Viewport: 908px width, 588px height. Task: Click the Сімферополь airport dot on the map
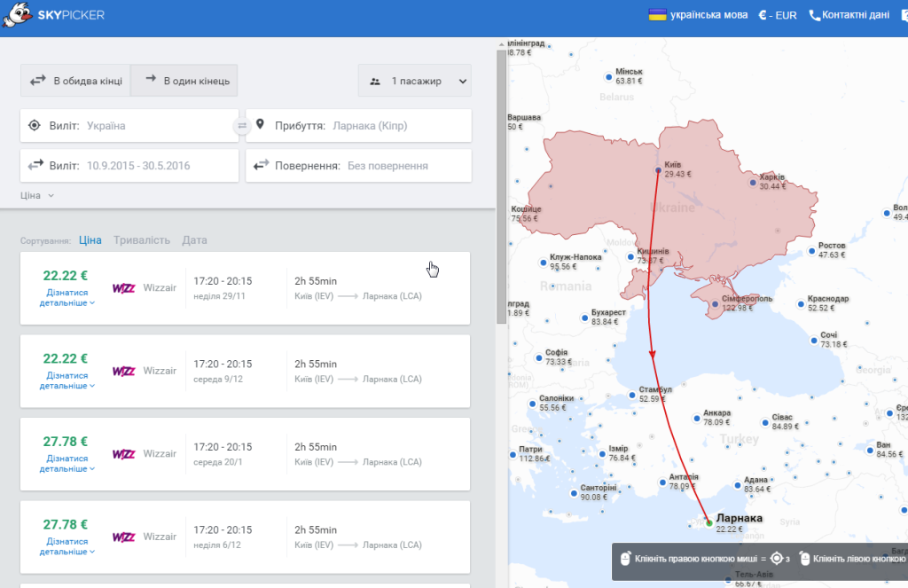[x=716, y=304]
